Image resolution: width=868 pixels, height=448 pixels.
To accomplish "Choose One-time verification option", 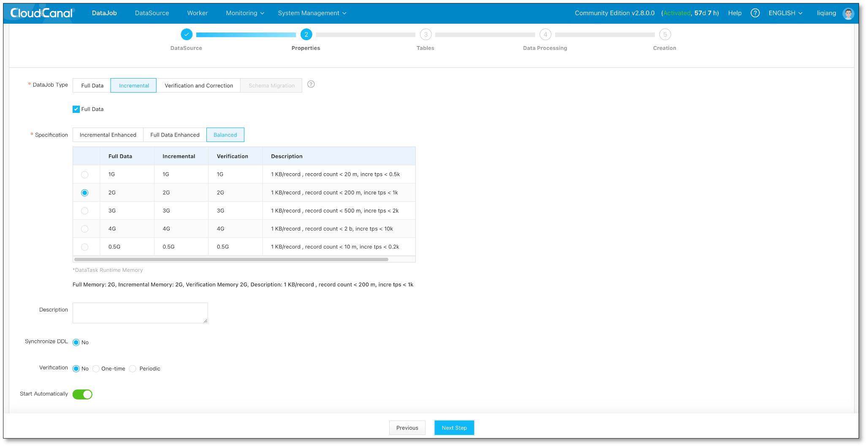I will pos(96,369).
